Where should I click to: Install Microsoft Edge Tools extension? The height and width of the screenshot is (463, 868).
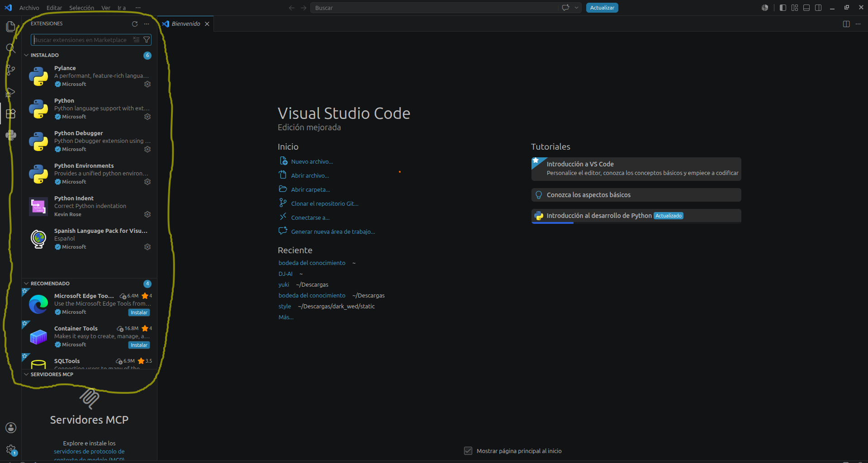[x=139, y=312]
